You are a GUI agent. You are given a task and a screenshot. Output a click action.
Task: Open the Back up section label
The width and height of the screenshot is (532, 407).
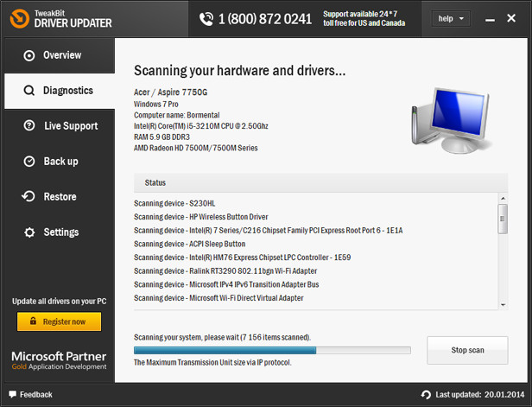(60, 162)
